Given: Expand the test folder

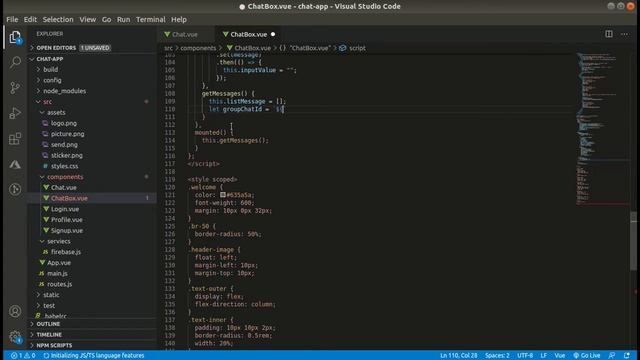Looking at the screenshot, I should (92, 305).
